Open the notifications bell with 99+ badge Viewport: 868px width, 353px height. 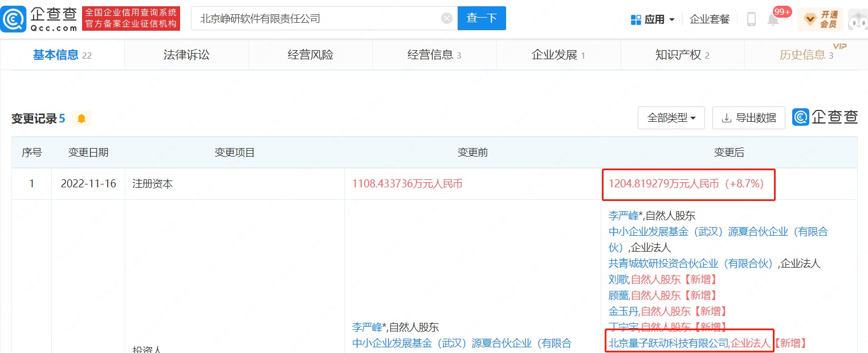[x=773, y=20]
